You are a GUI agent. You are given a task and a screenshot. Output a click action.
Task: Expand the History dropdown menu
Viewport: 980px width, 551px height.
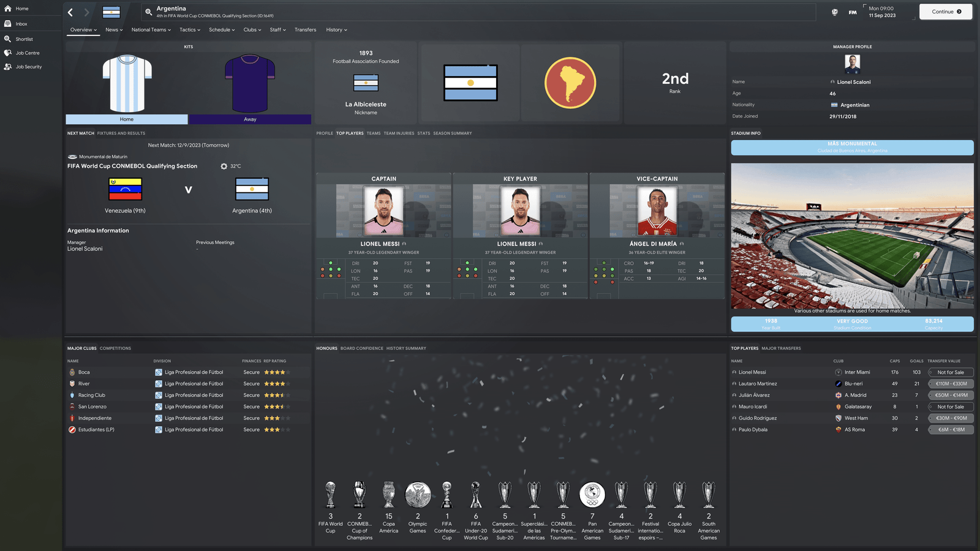pos(336,30)
